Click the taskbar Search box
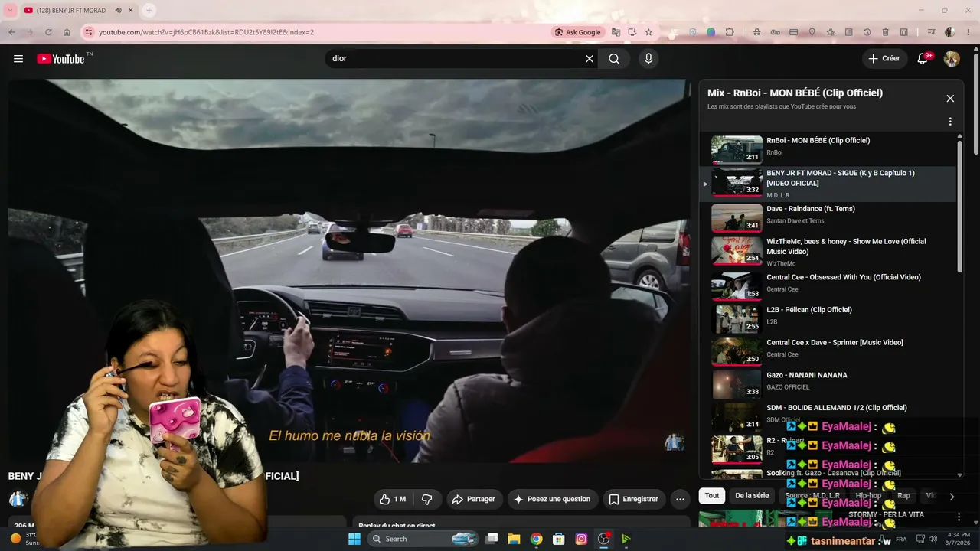 tap(423, 539)
